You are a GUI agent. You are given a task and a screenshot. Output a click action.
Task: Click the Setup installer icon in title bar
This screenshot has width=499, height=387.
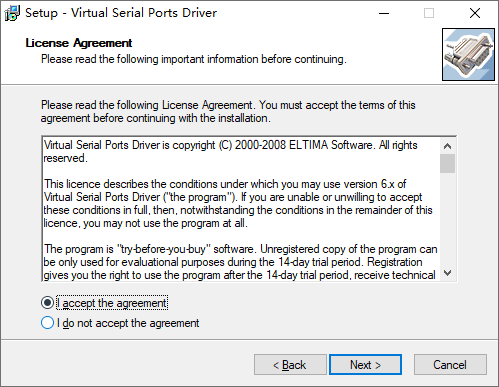click(12, 13)
